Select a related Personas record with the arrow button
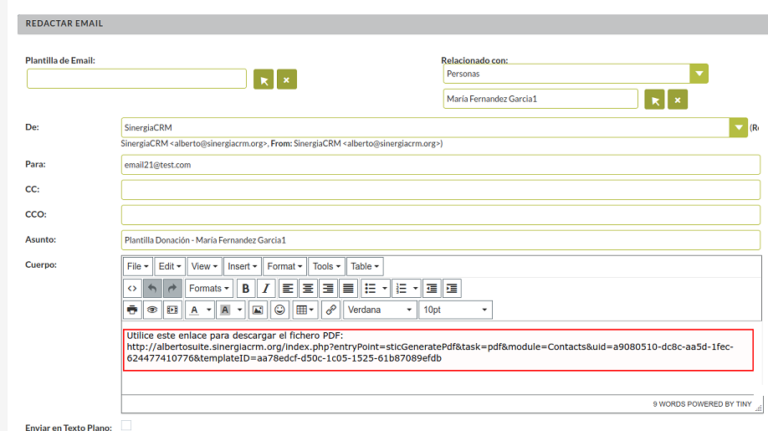 pyautogui.click(x=654, y=99)
